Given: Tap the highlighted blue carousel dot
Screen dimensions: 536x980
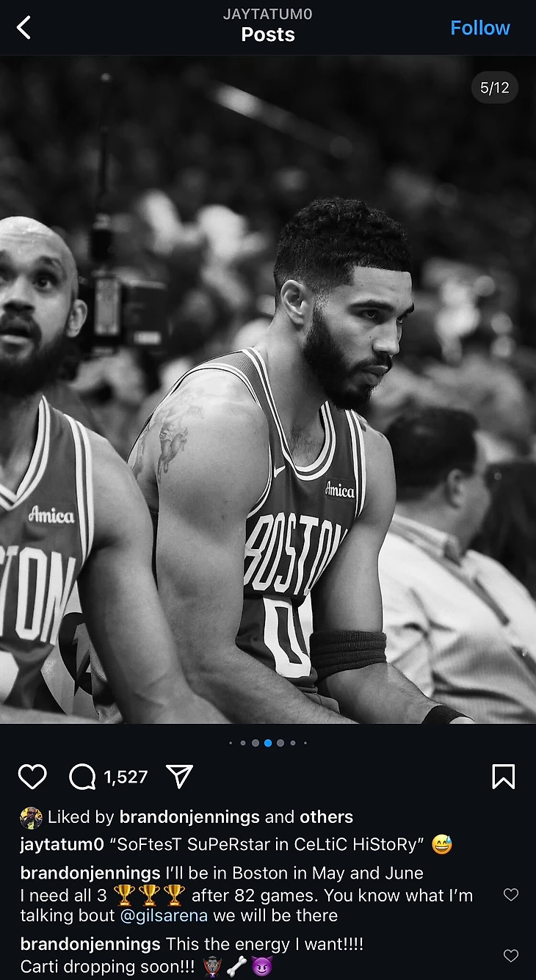Looking at the screenshot, I should click(268, 743).
